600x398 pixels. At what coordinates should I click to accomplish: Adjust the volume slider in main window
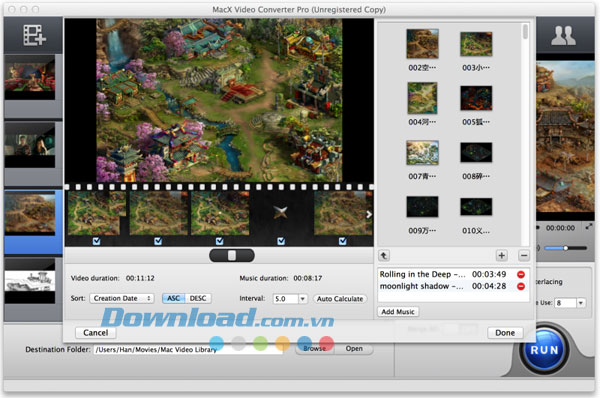click(x=566, y=248)
